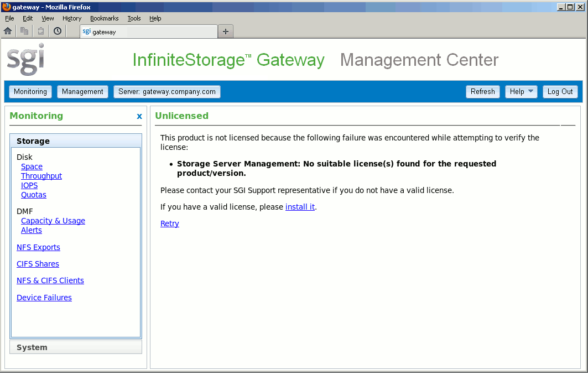Viewport: 588px width, 375px height.
Task: Open the Quotas link
Action: click(34, 195)
